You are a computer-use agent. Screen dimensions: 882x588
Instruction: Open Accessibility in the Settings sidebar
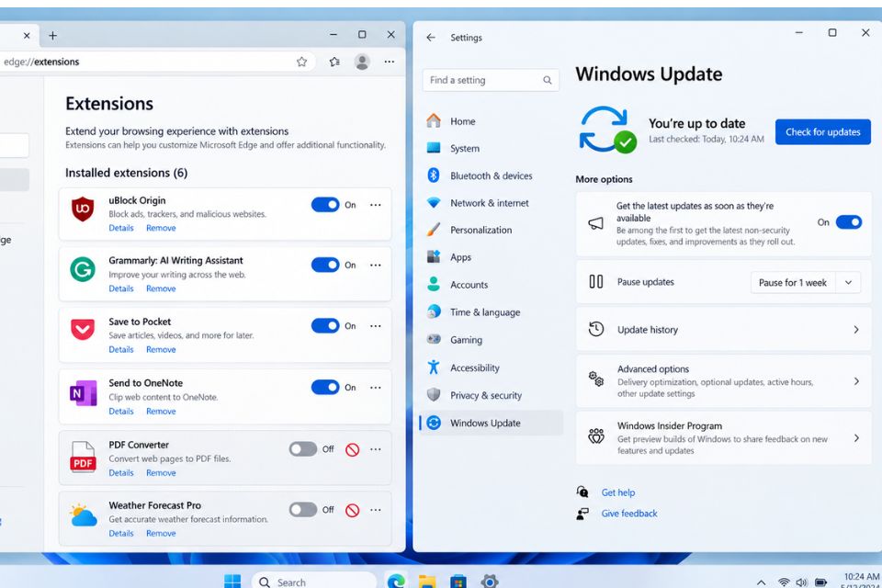[492, 368]
